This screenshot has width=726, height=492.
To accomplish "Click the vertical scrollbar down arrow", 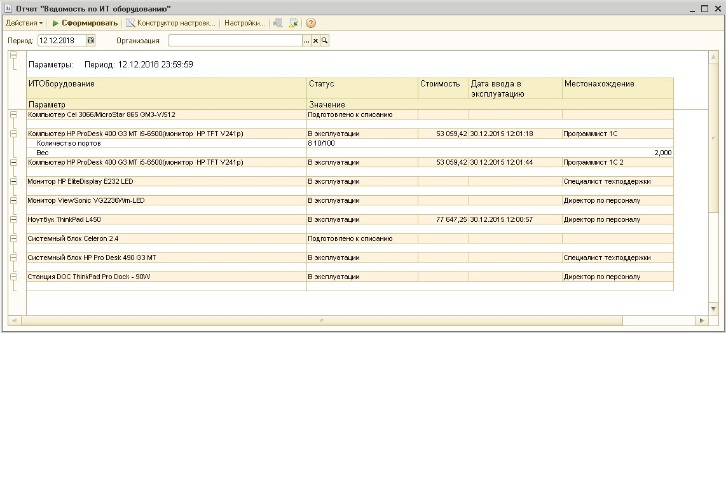I will tap(713, 308).
